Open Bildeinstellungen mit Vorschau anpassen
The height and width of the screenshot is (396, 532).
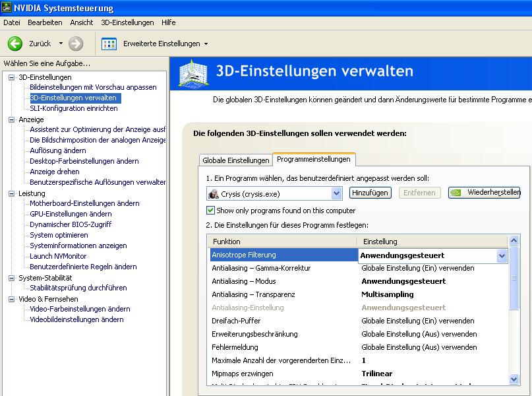[94, 87]
